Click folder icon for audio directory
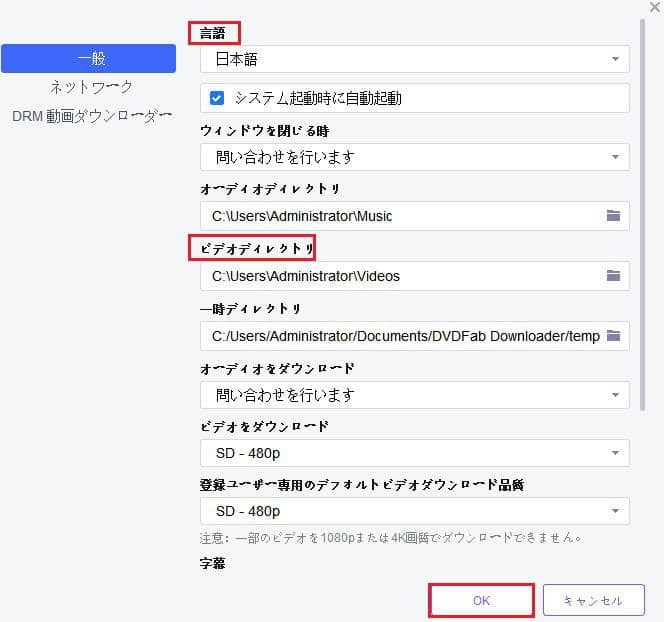This screenshot has height=622, width=664. pos(614,216)
